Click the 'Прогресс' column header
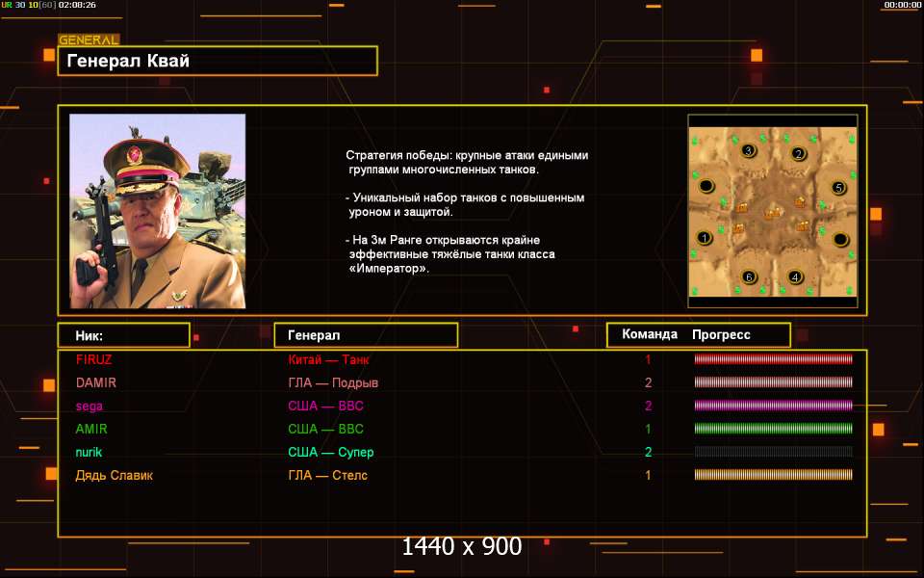This screenshot has height=578, width=924. pos(721,335)
